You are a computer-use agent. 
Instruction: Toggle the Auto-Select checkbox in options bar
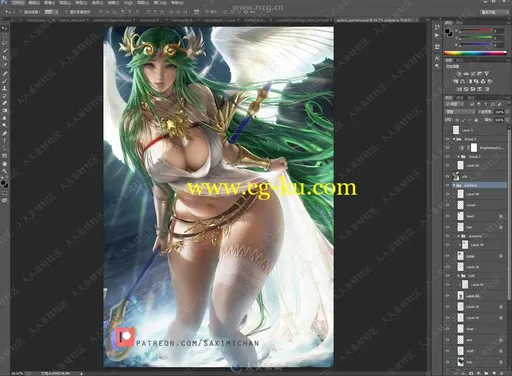tap(21, 12)
